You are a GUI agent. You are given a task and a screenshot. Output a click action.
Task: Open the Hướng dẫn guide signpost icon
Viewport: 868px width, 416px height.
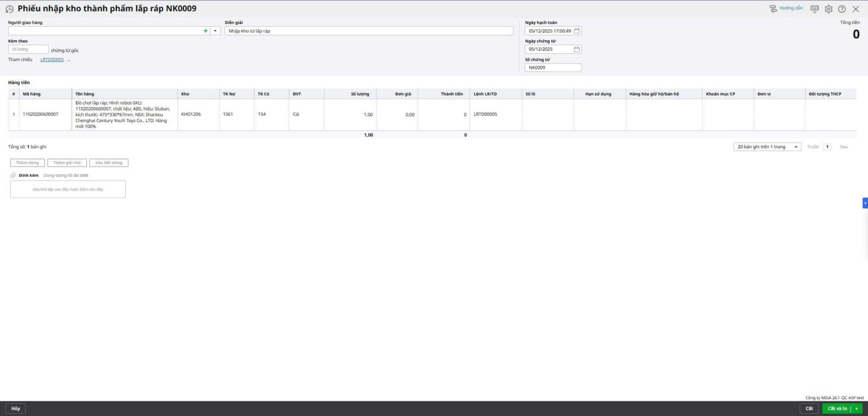[773, 9]
